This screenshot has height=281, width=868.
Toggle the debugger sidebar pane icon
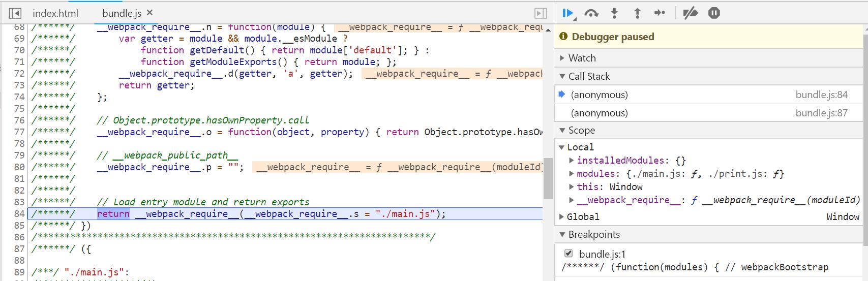tap(541, 13)
